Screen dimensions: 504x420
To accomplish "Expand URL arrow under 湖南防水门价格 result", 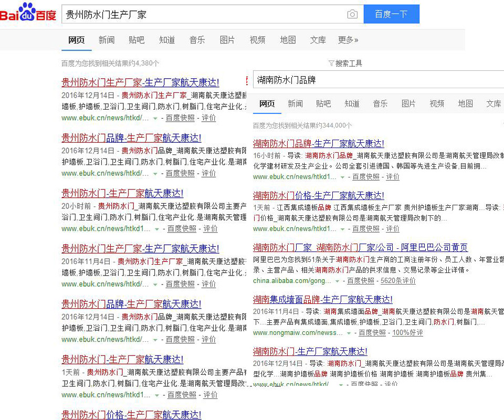I will [x=342, y=229].
